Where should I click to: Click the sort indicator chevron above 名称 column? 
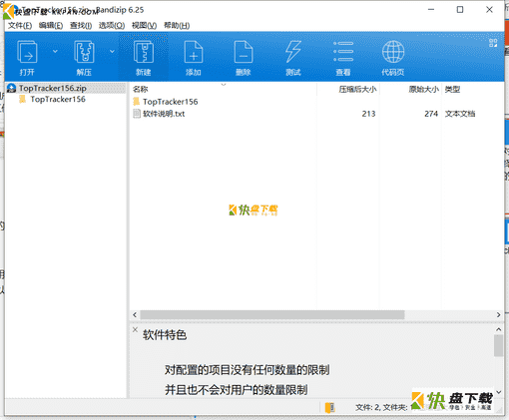(x=224, y=84)
